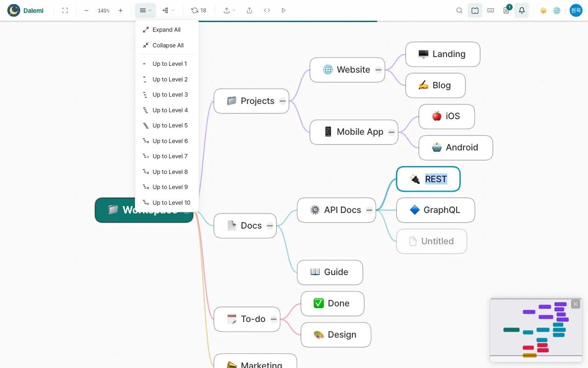Select Up to Level 3
Screen dimensions: 588x368
(x=167, y=95)
